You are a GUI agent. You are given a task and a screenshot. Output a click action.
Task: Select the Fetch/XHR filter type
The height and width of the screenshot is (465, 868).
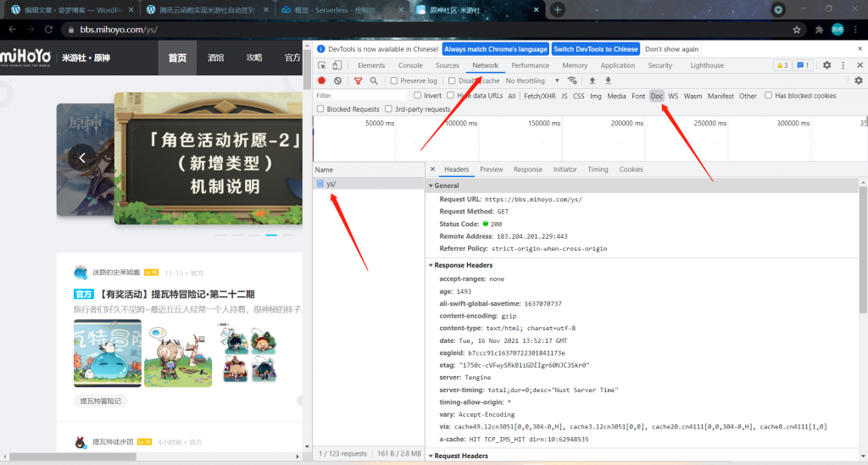540,96
